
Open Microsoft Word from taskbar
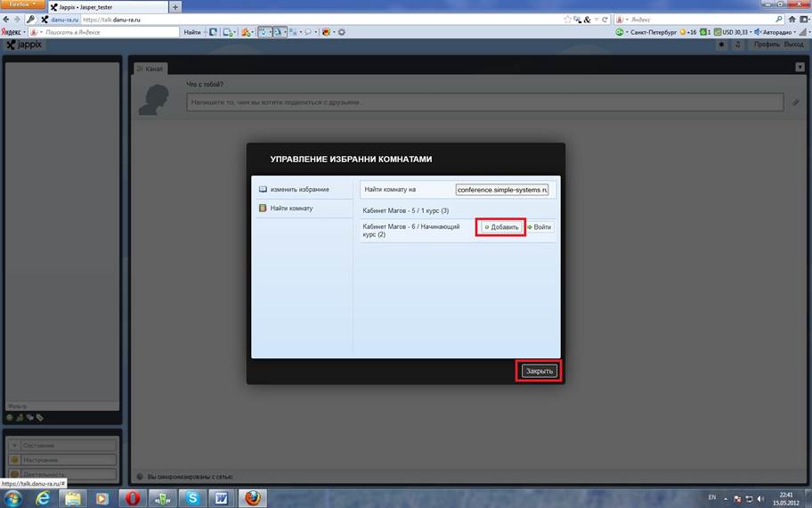point(222,499)
